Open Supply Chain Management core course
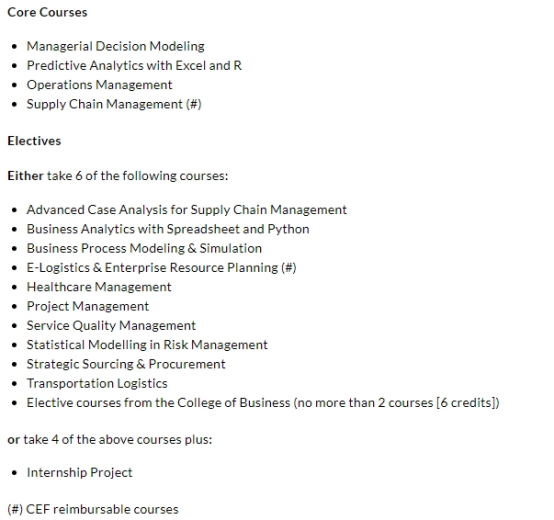 [x=114, y=104]
